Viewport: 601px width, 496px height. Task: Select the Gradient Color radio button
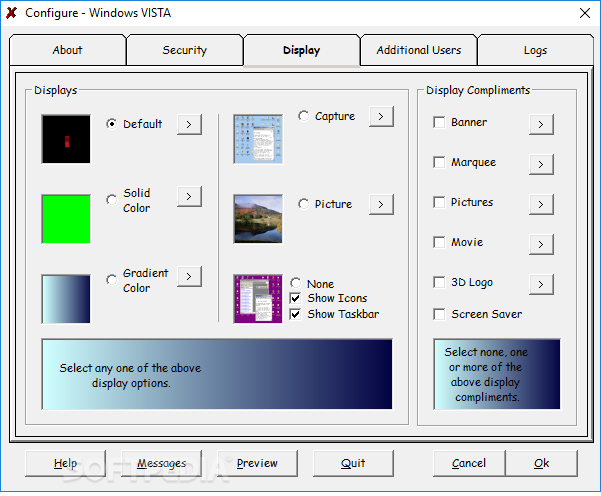112,279
